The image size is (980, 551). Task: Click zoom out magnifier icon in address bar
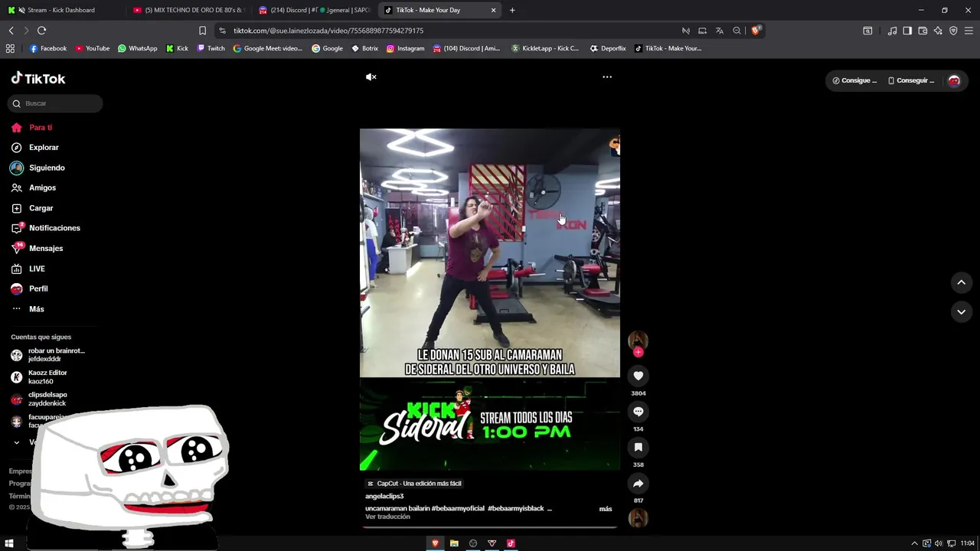pyautogui.click(x=737, y=31)
